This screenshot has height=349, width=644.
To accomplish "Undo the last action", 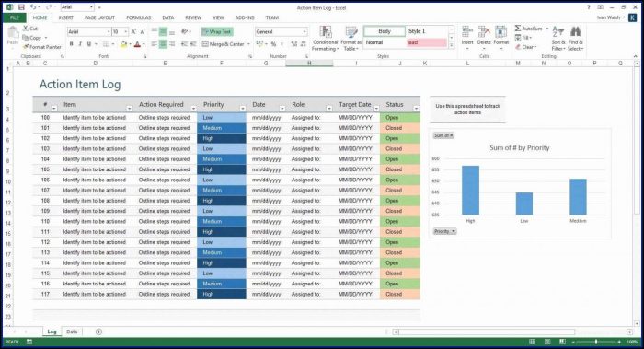I will (x=33, y=7).
